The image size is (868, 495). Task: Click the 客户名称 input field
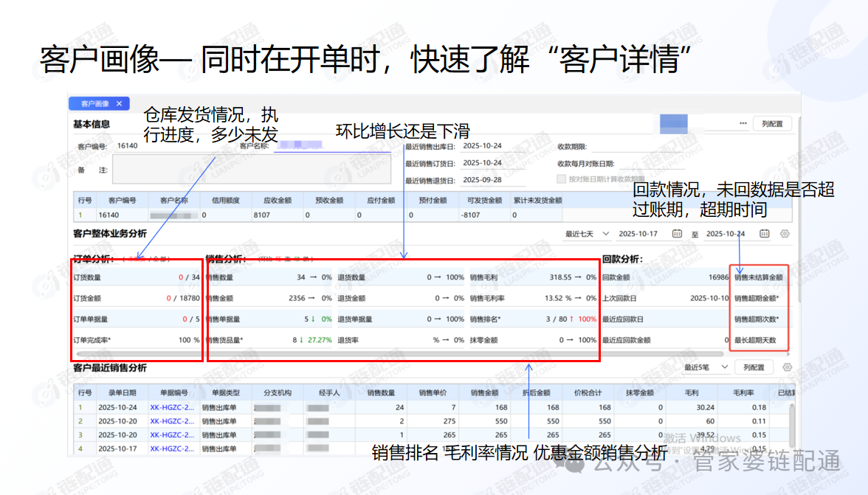pos(332,146)
